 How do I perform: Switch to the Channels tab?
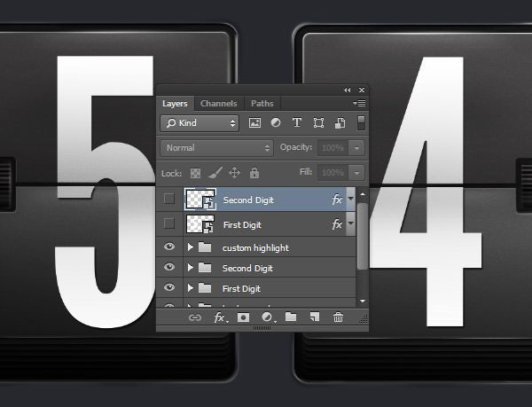(x=218, y=104)
